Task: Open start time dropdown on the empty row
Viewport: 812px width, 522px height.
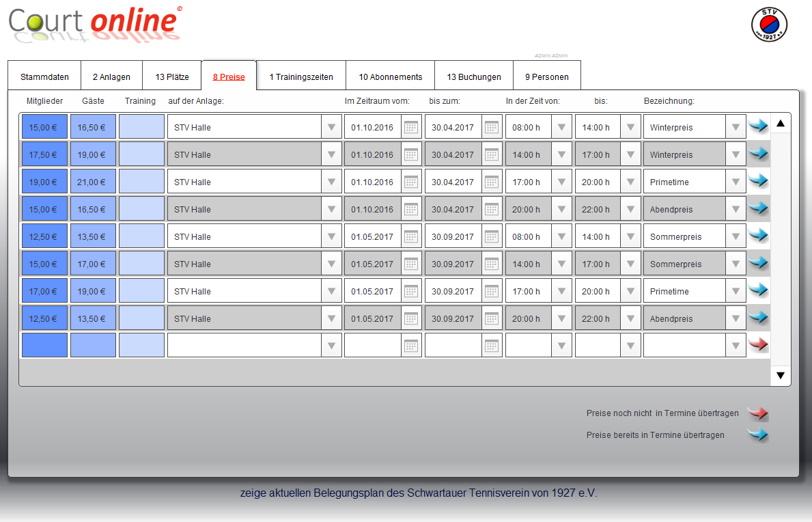Action: (561, 346)
